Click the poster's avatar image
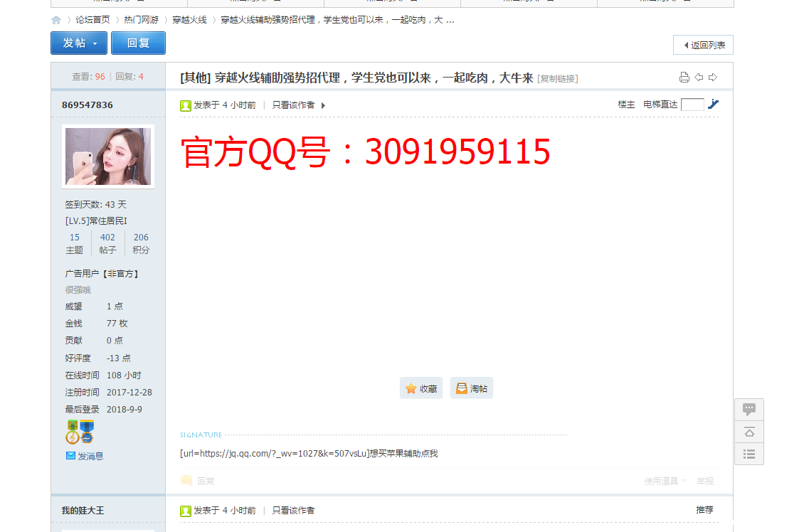804x532 pixels. (x=108, y=156)
